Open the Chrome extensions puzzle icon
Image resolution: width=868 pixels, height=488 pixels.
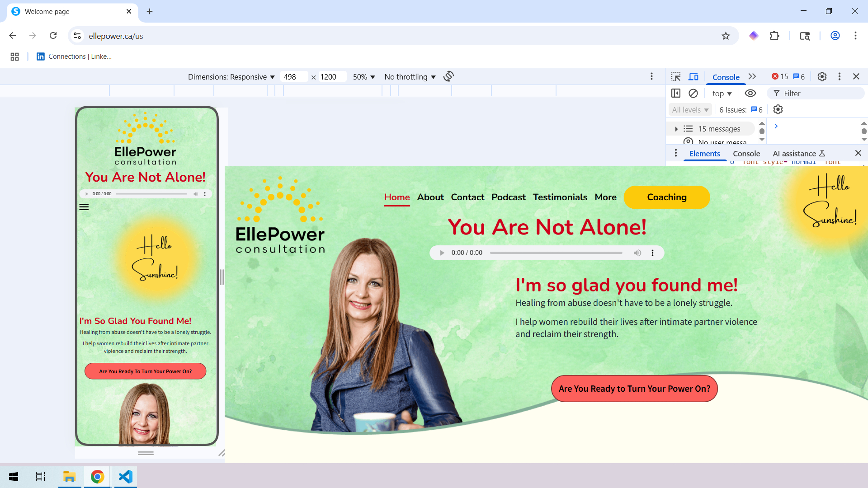click(774, 36)
